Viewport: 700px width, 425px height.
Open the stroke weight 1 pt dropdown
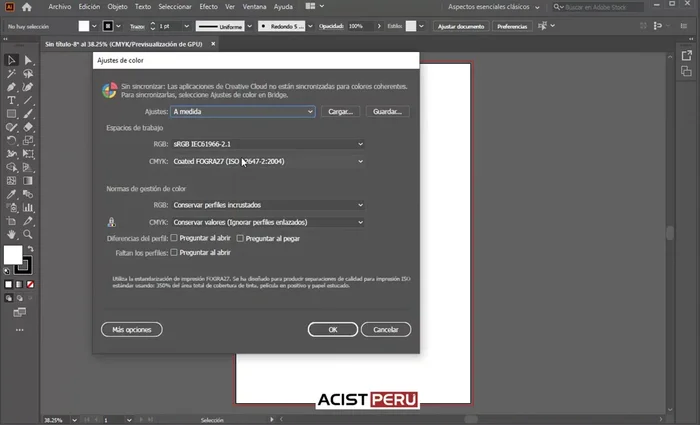point(187,26)
